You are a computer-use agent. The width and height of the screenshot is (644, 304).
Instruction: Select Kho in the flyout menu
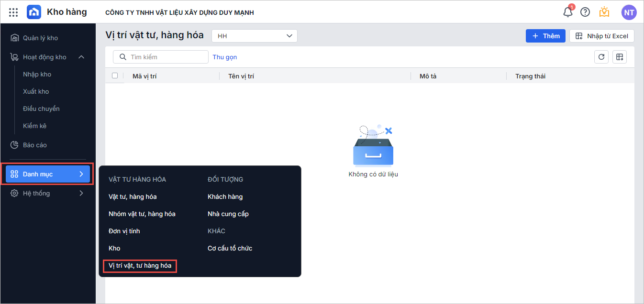click(x=114, y=248)
